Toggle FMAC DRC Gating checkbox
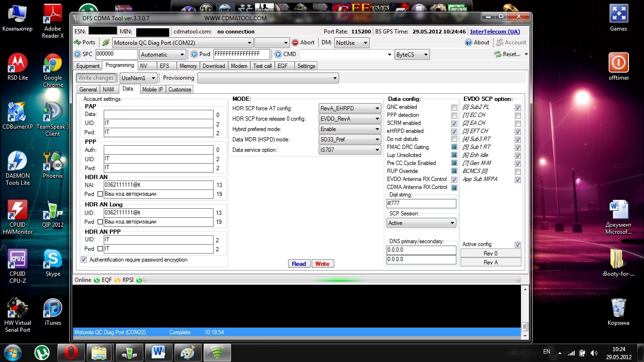Viewport: 644px width, 362px height. pos(454,148)
